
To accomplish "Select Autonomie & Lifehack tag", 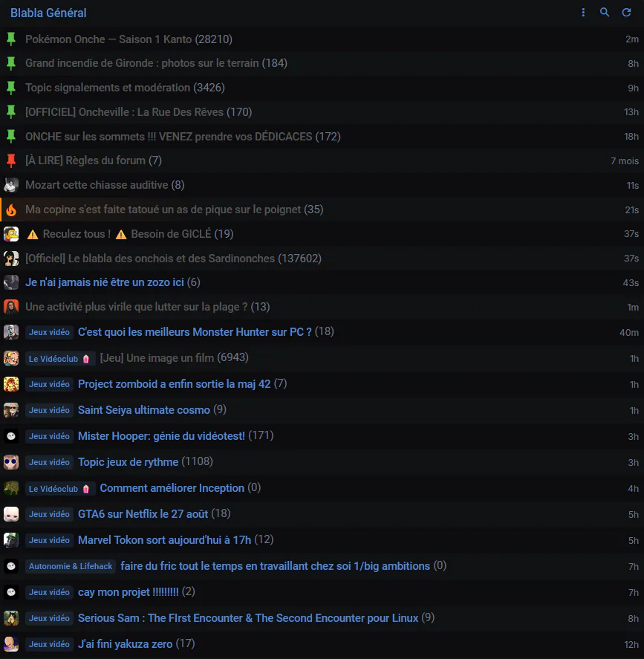I will (71, 566).
